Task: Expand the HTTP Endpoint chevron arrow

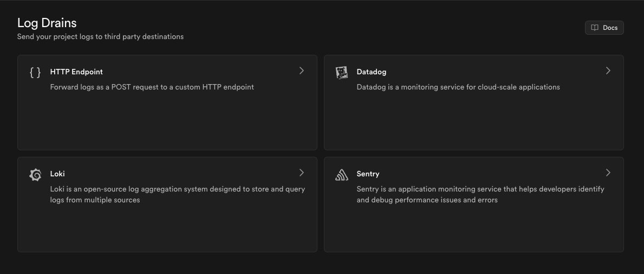Action: [302, 71]
